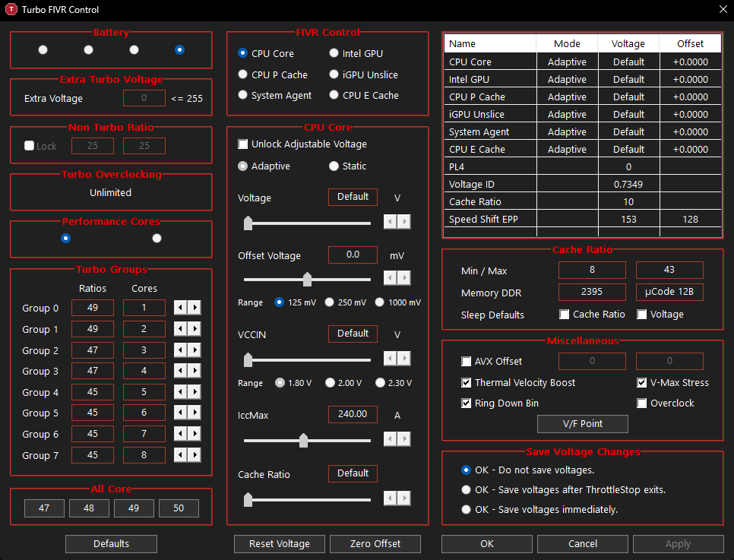Set VCCIN range to 2.00 V
This screenshot has width=734, height=560.
click(330, 382)
